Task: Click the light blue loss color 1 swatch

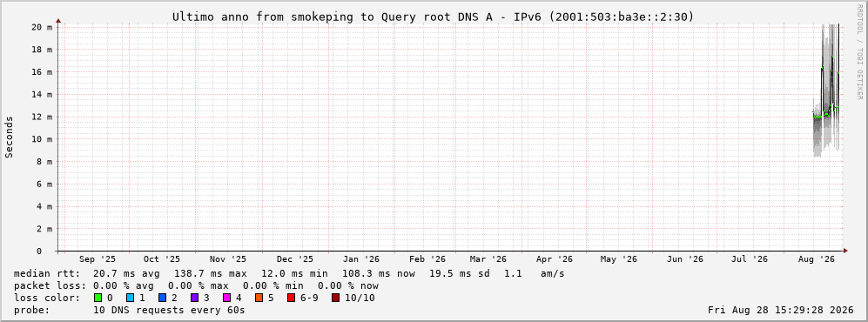Action: click(130, 299)
